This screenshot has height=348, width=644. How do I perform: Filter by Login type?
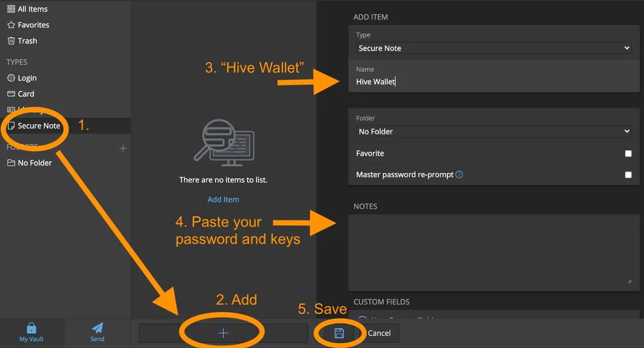point(22,78)
